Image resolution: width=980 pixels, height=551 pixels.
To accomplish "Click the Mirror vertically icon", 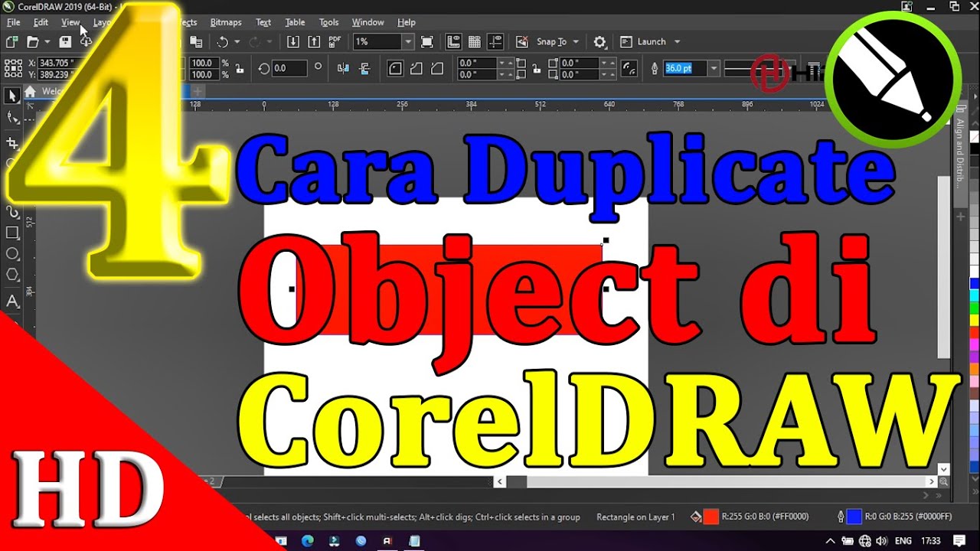I will [364, 68].
